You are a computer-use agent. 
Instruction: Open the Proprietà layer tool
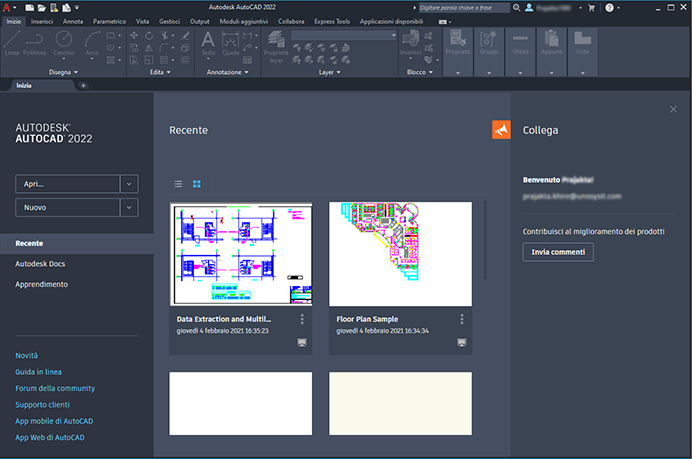(x=276, y=47)
